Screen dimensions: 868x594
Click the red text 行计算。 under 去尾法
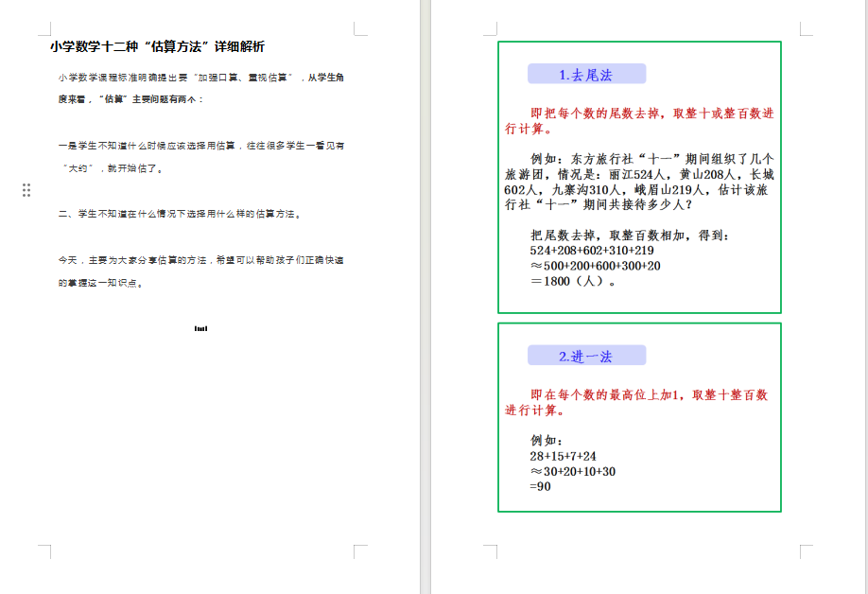pyautogui.click(x=529, y=129)
